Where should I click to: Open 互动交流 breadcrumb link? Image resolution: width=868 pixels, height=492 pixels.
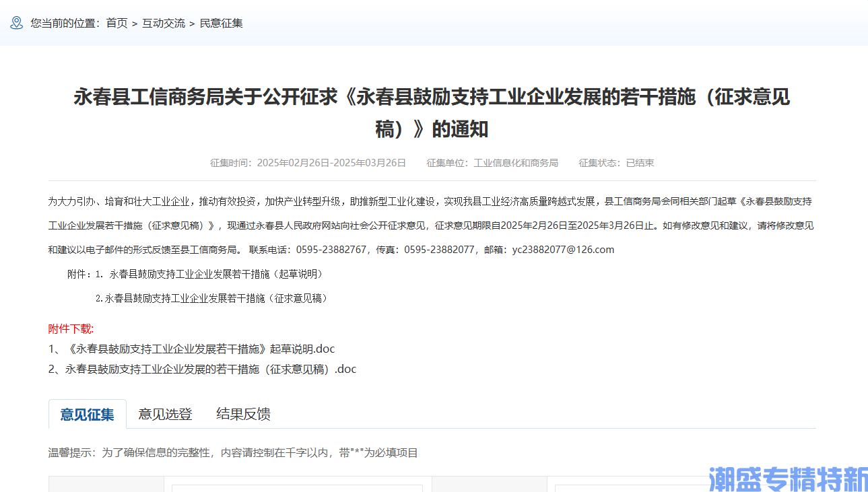[164, 23]
